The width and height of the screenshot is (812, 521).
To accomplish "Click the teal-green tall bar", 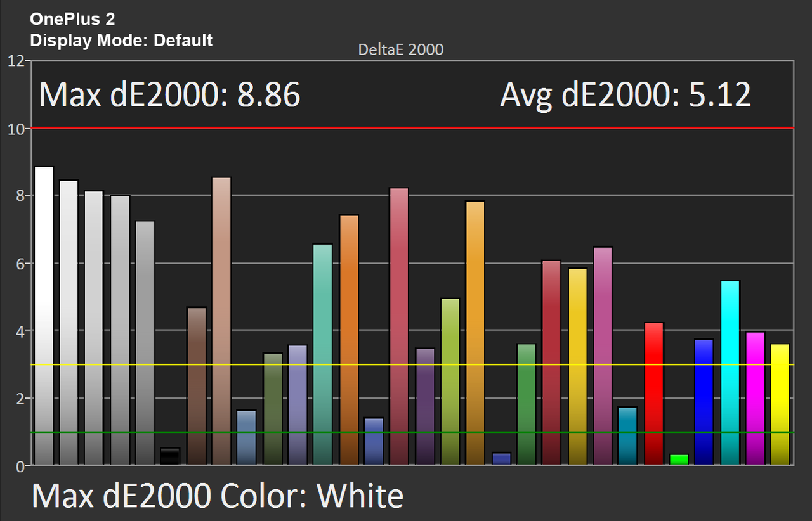I will tap(323, 354).
